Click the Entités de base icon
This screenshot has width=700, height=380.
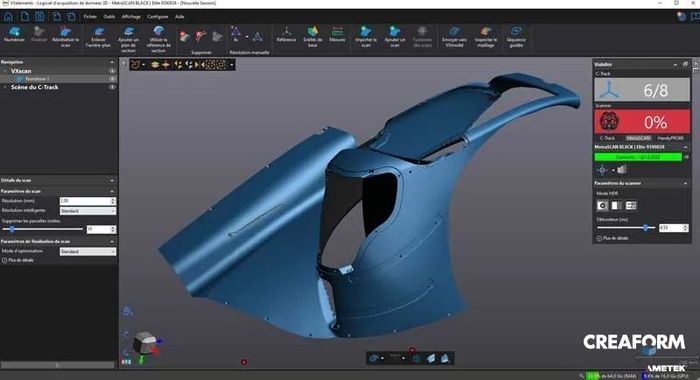312,36
